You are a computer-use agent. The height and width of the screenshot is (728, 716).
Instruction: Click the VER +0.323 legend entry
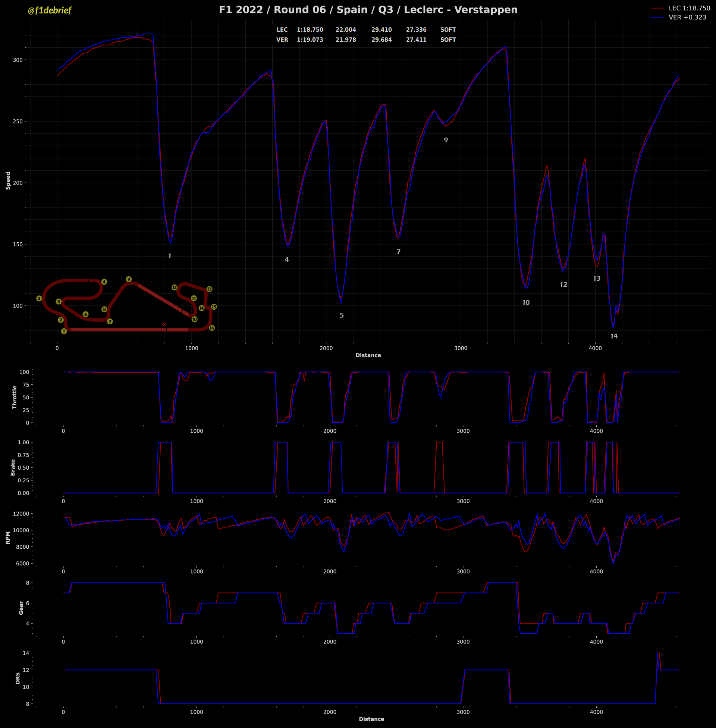[687, 17]
